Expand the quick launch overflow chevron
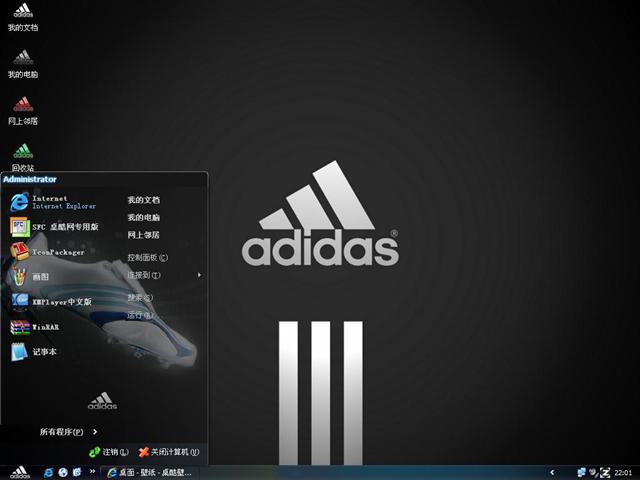 pyautogui.click(x=92, y=471)
